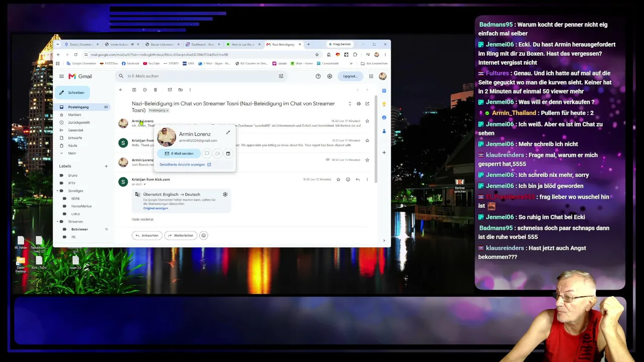The height and width of the screenshot is (362, 644).
Task: Open the Gmail help question mark icon
Action: [318, 76]
